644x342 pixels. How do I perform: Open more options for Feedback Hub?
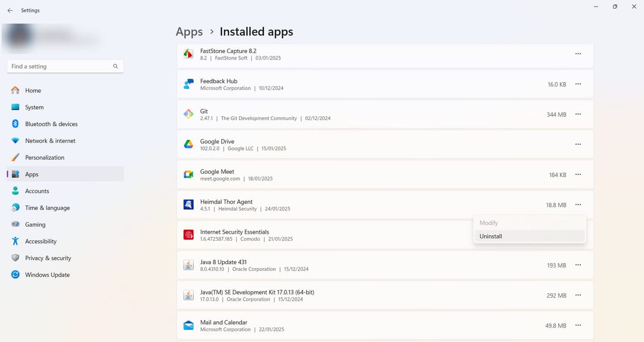[578, 84]
